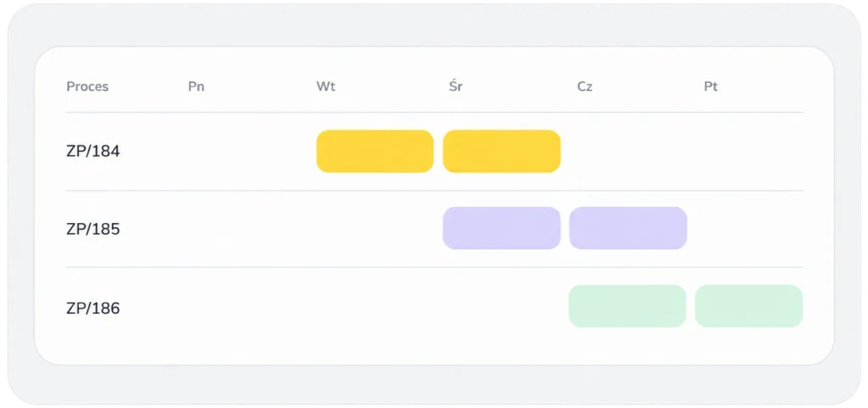The width and height of the screenshot is (868, 408).
Task: Click ZP/186 green block on Pt
Action: click(x=749, y=306)
